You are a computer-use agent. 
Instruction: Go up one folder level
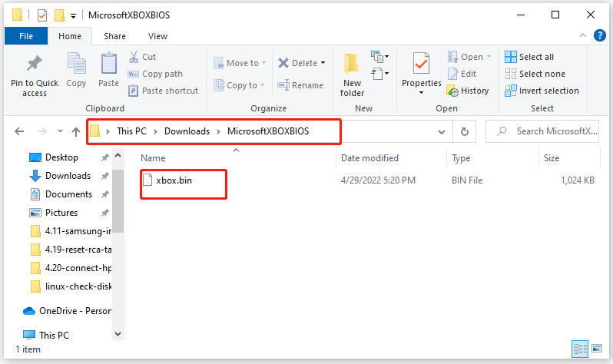pyautogui.click(x=76, y=131)
